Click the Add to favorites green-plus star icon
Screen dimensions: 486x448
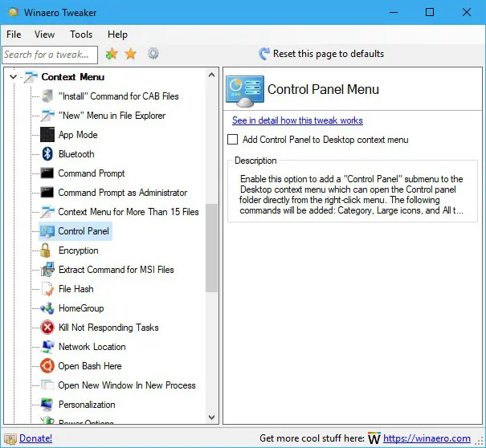[x=112, y=54]
